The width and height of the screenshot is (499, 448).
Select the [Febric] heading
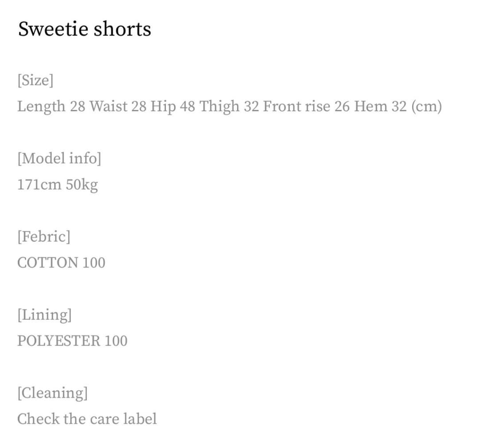pos(44,236)
